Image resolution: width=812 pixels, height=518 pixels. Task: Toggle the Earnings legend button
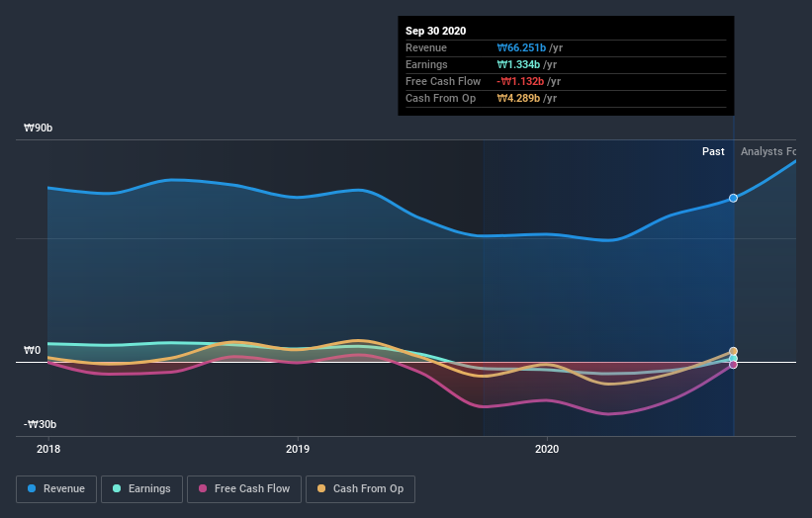click(x=141, y=489)
